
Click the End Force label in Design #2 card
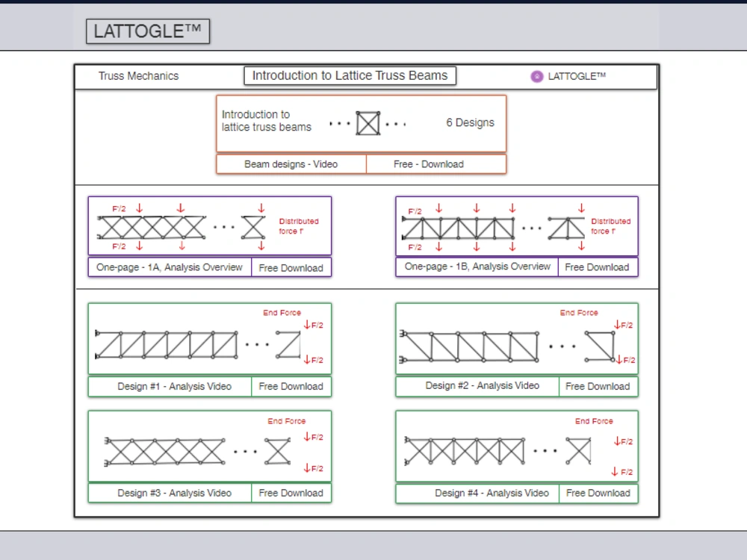tap(579, 313)
